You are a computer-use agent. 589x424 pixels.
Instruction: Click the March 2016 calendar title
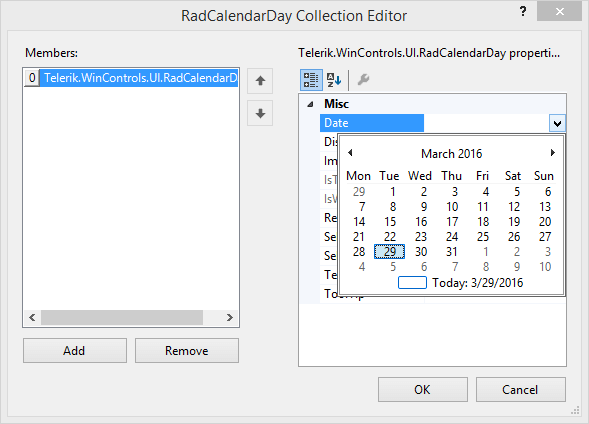(452, 154)
